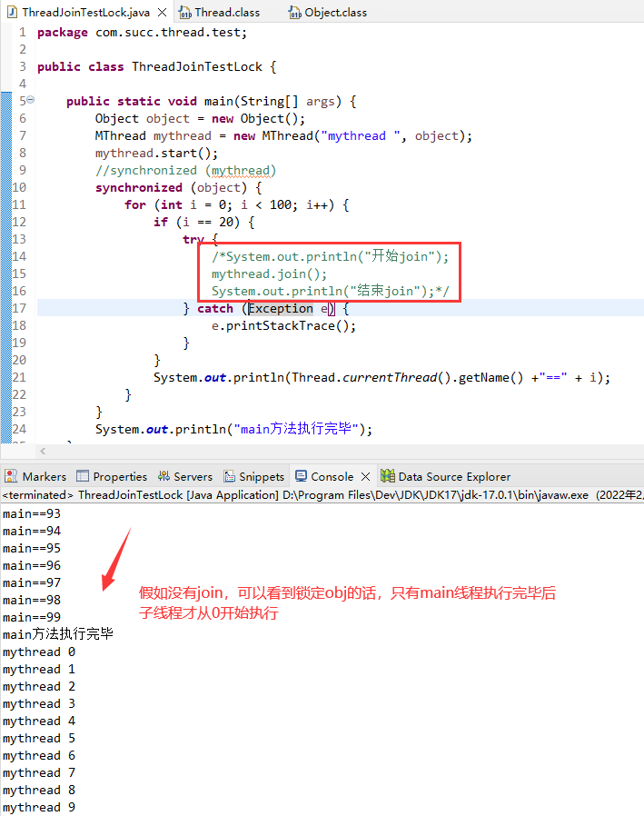Click the Console monitor icon
The height and width of the screenshot is (816, 644).
[x=301, y=475]
